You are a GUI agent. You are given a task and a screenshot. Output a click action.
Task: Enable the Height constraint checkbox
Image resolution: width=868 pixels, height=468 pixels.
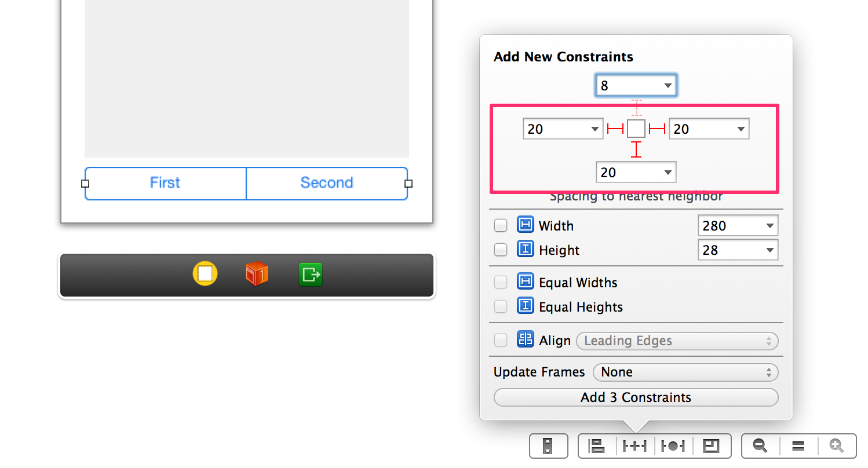[501, 250]
